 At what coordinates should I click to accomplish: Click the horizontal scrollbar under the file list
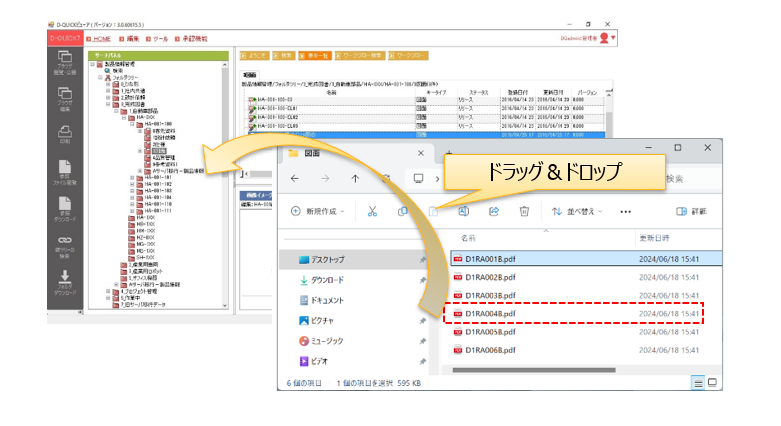click(x=534, y=370)
